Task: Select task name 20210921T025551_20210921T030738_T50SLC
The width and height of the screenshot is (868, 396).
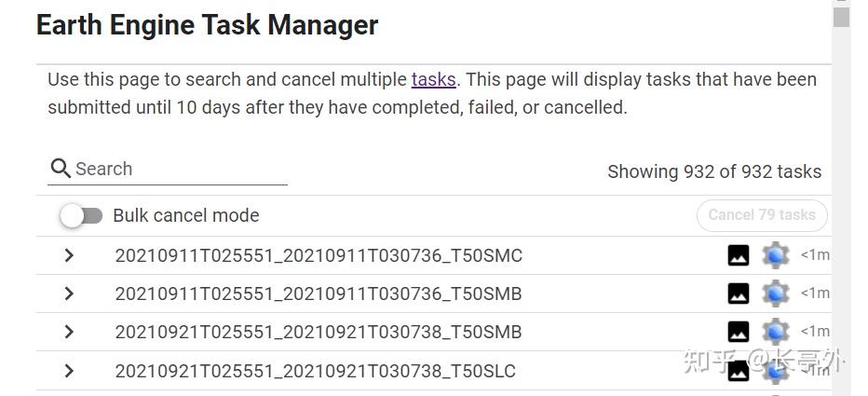Action: pos(315,371)
